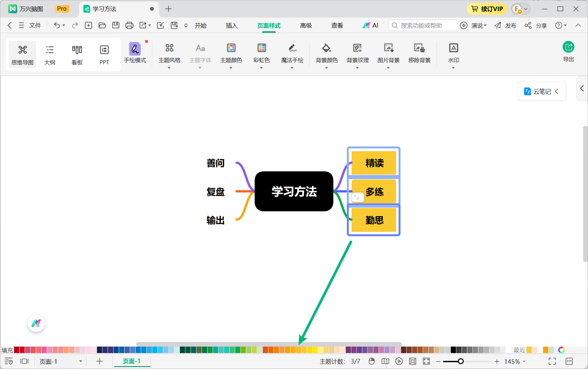Toggle hand-drawn mode (手绘模式)

tap(135, 53)
